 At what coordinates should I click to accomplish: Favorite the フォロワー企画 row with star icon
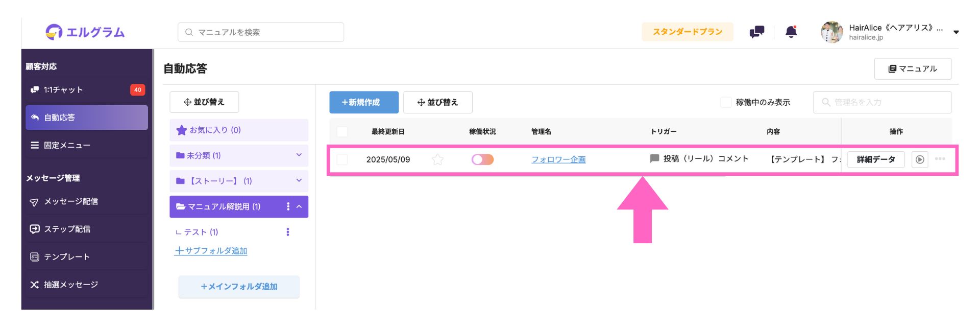(x=437, y=159)
